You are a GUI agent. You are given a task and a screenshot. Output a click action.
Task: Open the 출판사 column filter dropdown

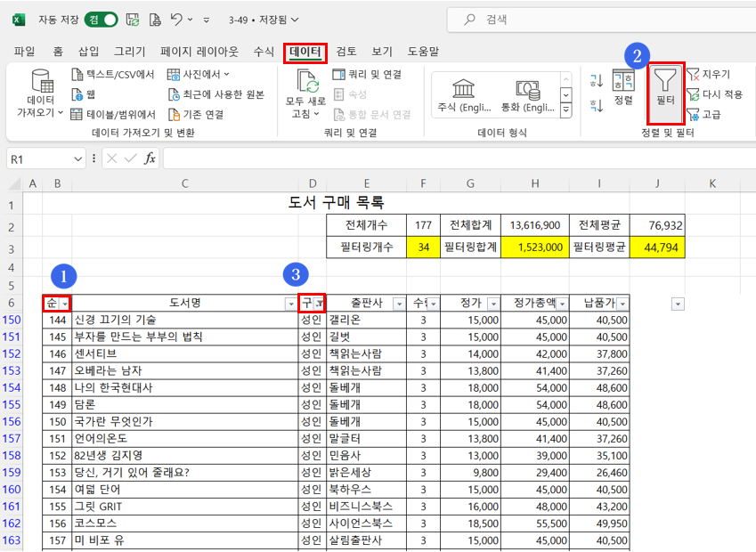point(399,304)
